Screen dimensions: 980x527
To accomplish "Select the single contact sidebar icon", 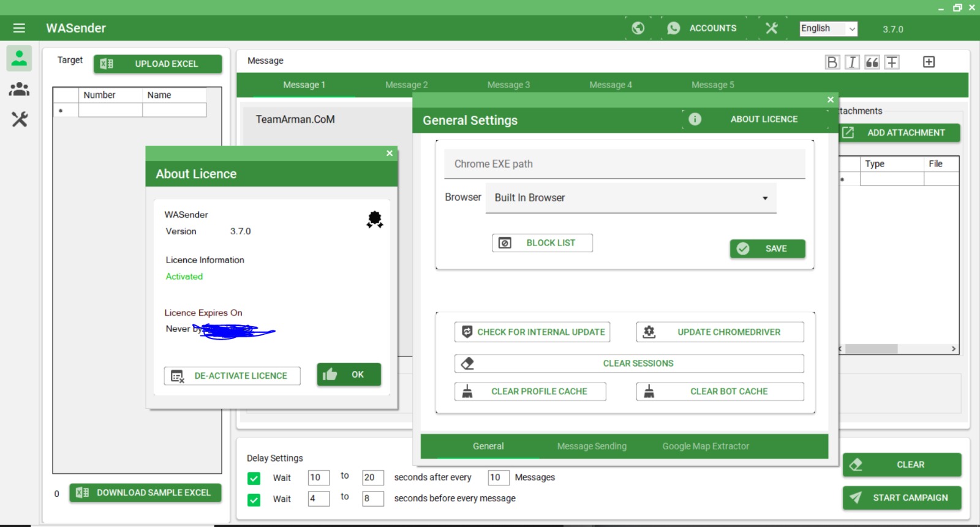I will pos(20,58).
